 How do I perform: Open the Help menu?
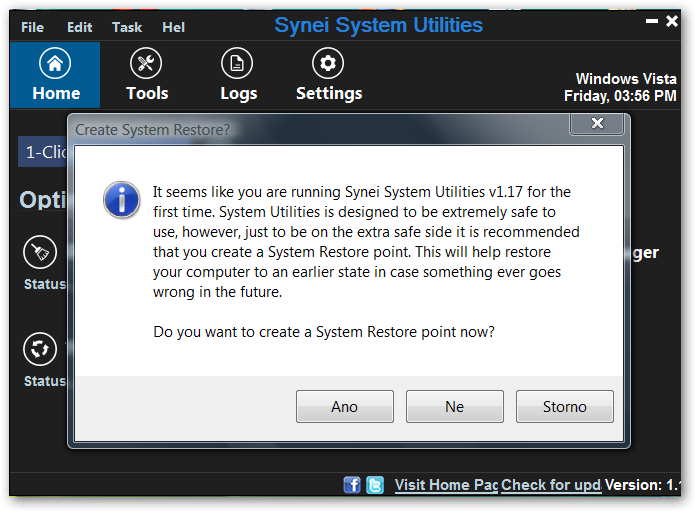click(x=173, y=27)
